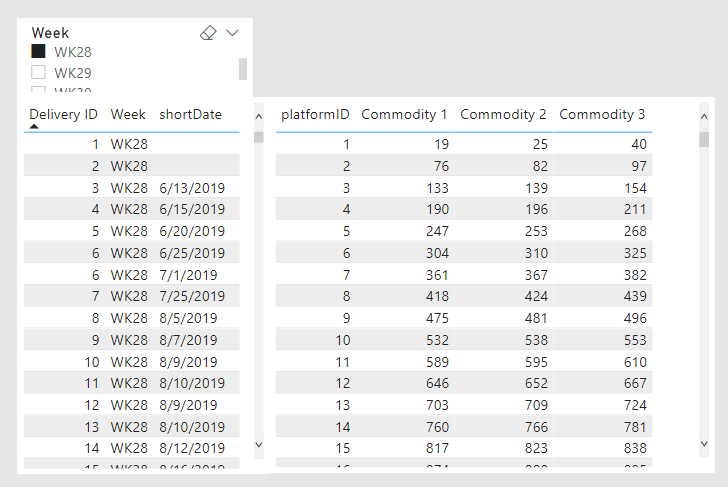The width and height of the screenshot is (728, 487).
Task: Select Commodity 2 value 310
Action: 537,253
